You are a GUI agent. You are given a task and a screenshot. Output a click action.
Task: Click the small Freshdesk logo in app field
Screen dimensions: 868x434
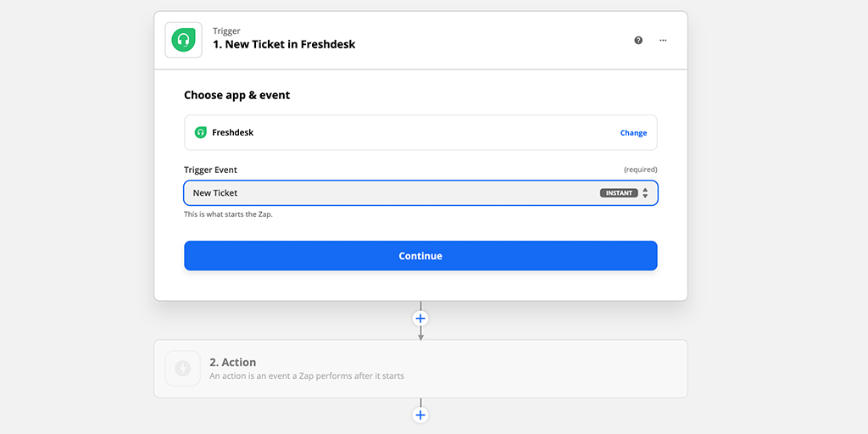tap(200, 132)
